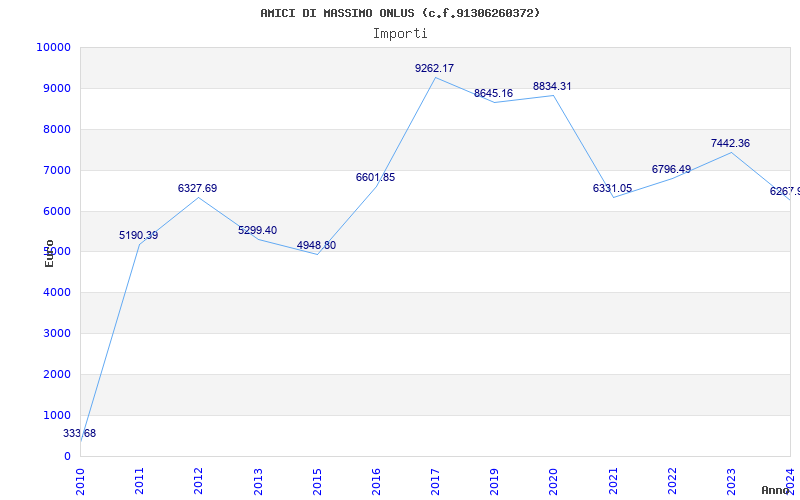This screenshot has height=500, width=800.
Task: Click the 2017 x-axis year label
Action: 435,481
